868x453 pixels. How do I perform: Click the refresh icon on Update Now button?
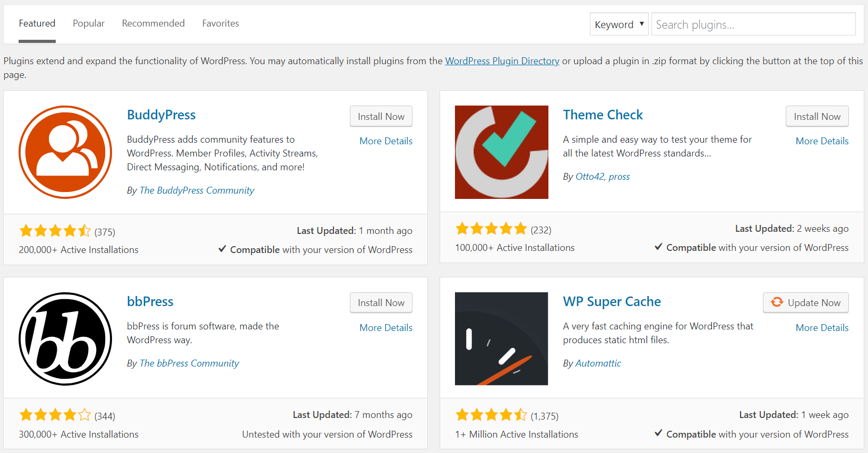click(777, 302)
